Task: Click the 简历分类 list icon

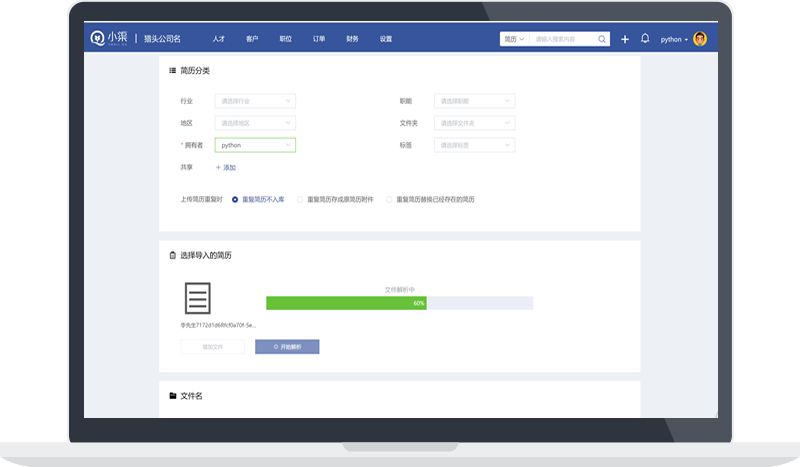Action: pyautogui.click(x=172, y=71)
